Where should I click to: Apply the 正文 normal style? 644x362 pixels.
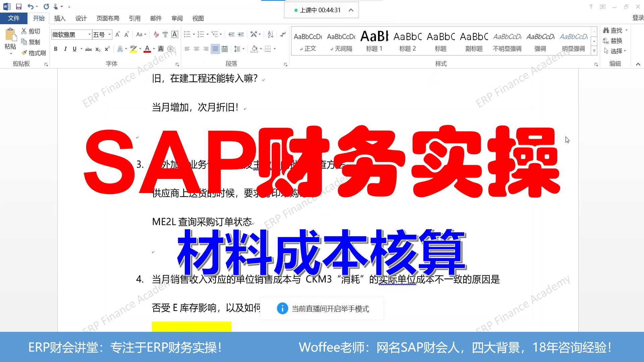(308, 41)
